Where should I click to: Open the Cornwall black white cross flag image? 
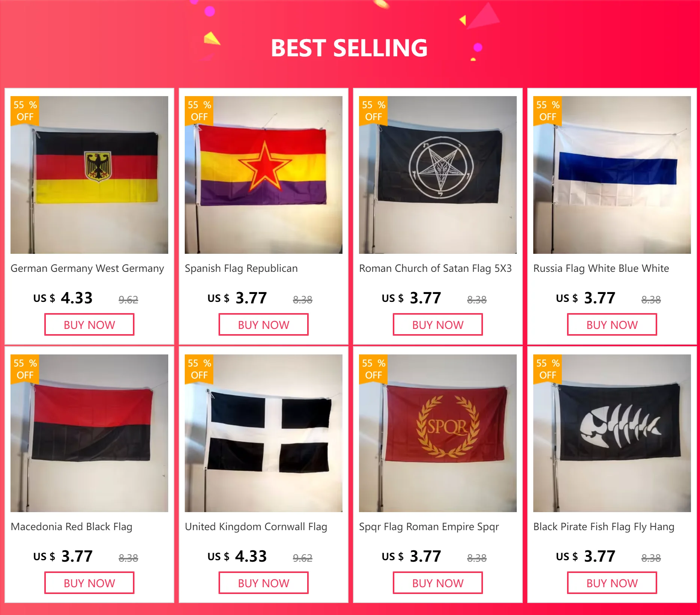[x=264, y=433]
